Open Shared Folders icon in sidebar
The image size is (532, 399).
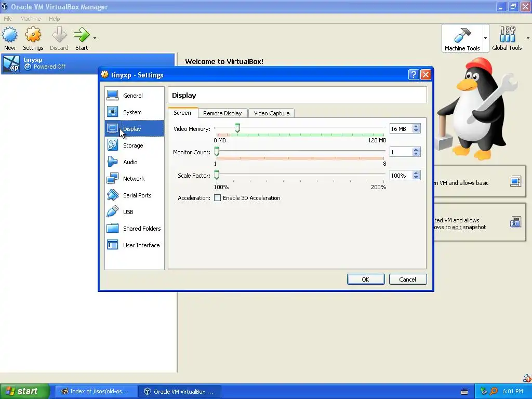112,229
